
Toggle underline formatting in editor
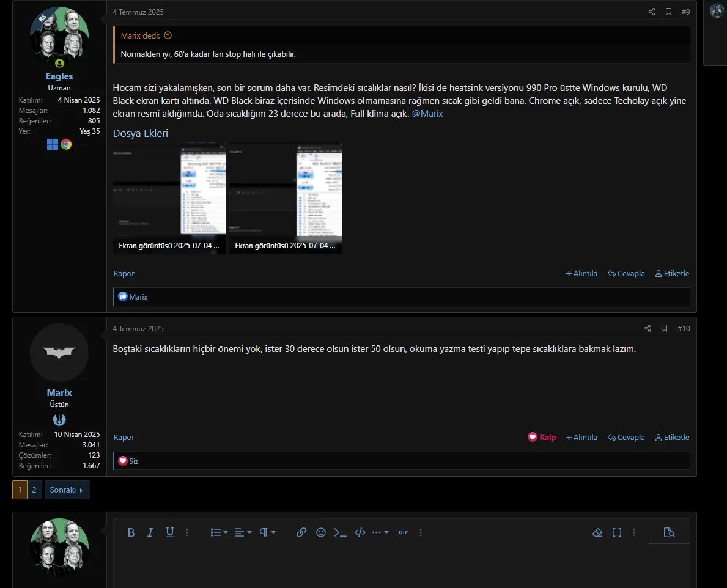coord(170,532)
